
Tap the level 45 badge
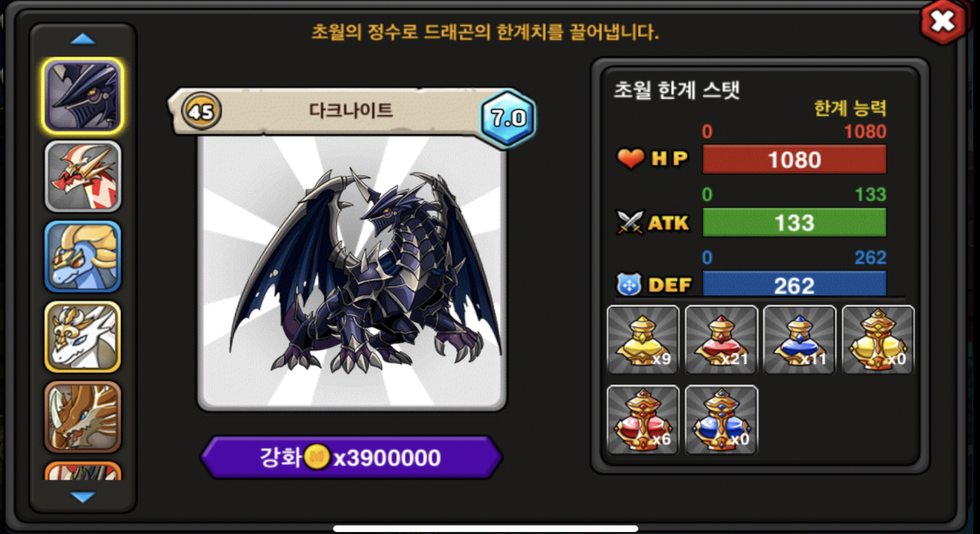(x=201, y=112)
